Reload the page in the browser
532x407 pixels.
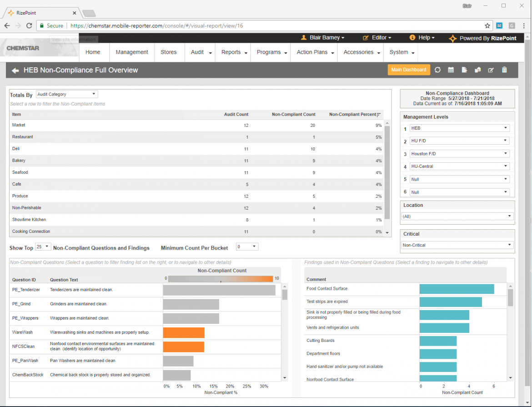click(29, 25)
